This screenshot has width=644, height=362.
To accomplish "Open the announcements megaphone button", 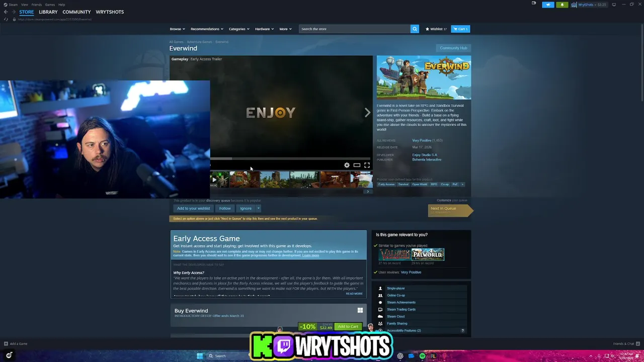I will [x=548, y=5].
